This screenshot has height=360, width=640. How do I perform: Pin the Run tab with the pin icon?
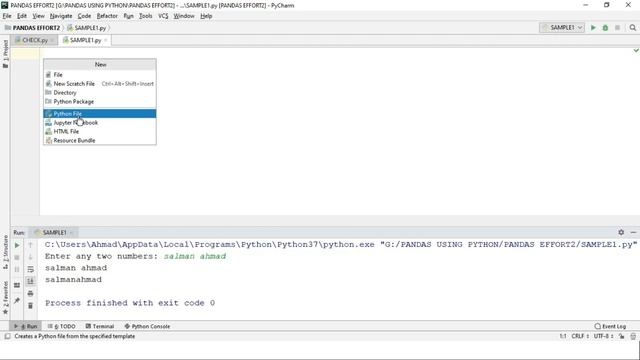[17, 300]
